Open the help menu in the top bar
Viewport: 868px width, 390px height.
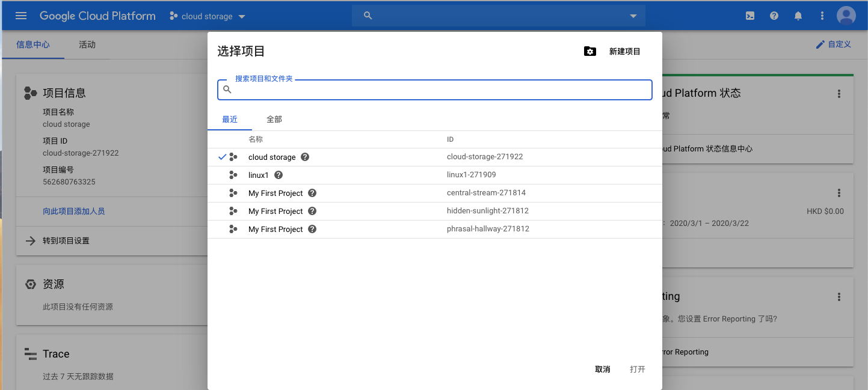[774, 16]
